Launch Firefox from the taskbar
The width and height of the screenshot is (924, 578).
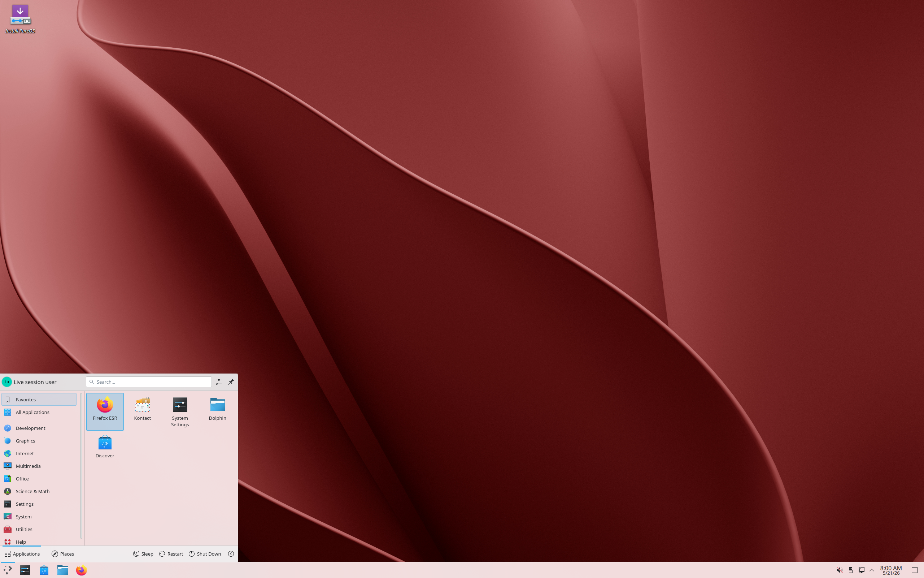click(x=81, y=570)
